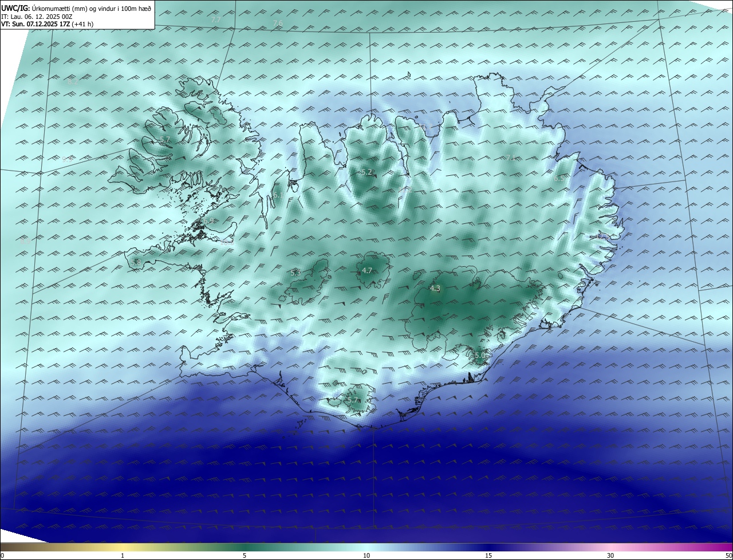Image resolution: width=733 pixels, height=560 pixels.
Task: Click the 7.6 value label
Action: point(278,23)
